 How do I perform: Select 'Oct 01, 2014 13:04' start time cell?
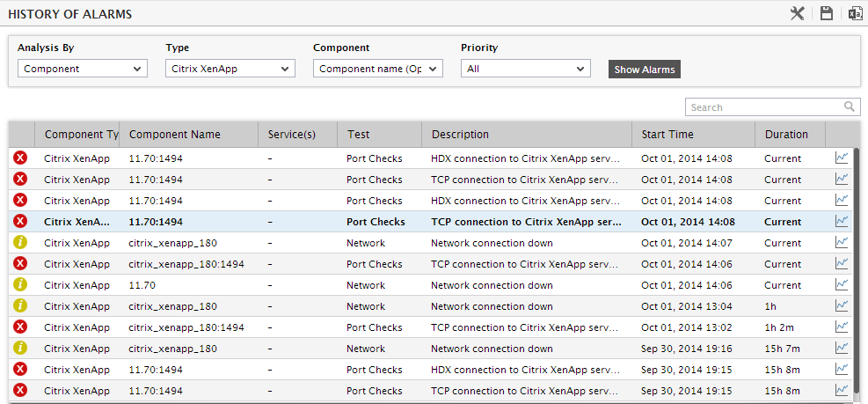[687, 306]
